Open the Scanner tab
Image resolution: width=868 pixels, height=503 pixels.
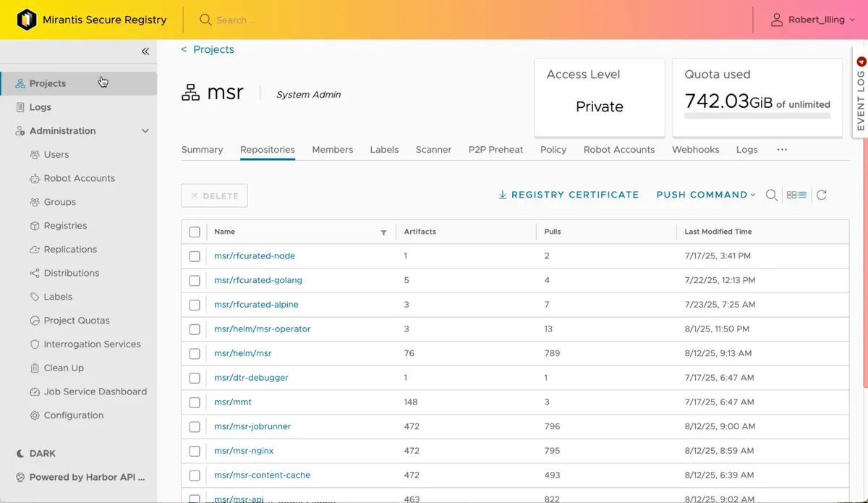pyautogui.click(x=433, y=150)
